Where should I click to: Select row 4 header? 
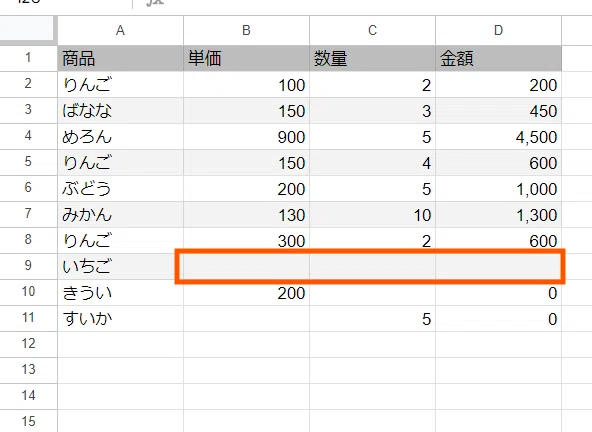tap(28, 136)
